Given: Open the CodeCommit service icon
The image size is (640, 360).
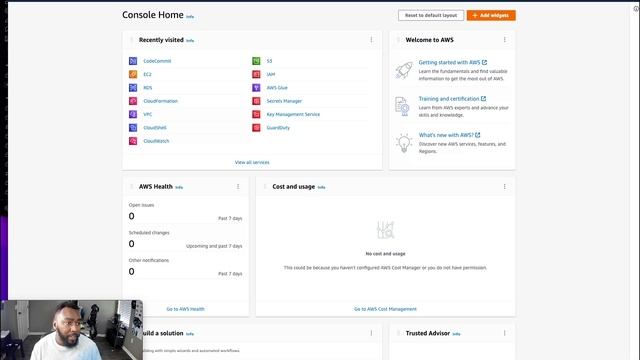Looking at the screenshot, I should pos(133,61).
